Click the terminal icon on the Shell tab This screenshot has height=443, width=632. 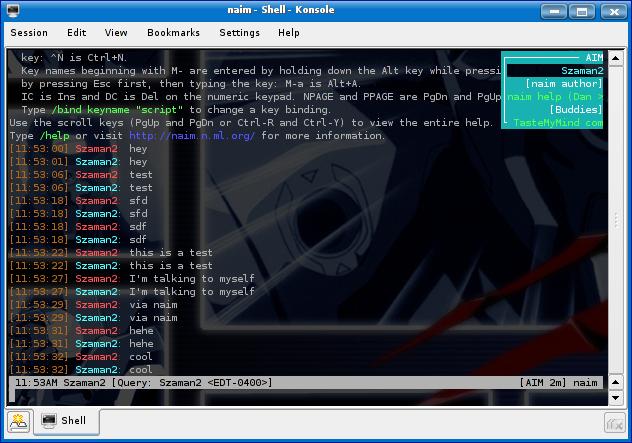click(49, 421)
